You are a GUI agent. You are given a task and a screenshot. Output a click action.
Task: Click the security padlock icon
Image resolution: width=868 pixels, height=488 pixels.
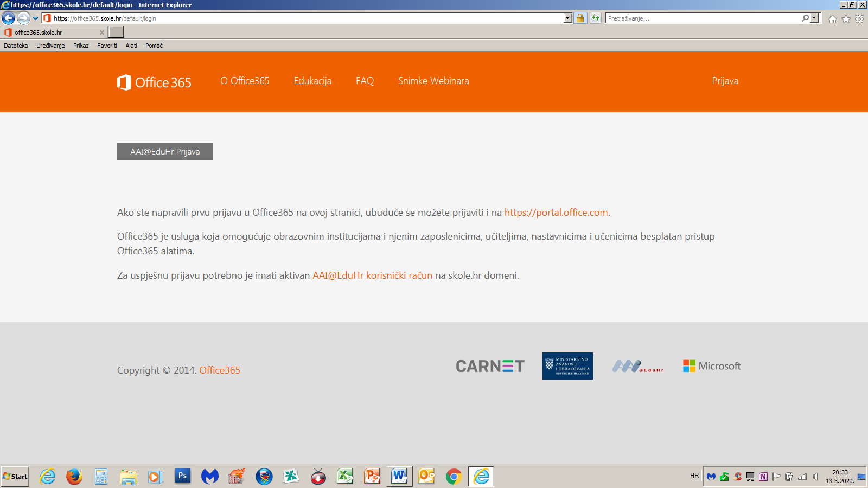pyautogui.click(x=580, y=18)
